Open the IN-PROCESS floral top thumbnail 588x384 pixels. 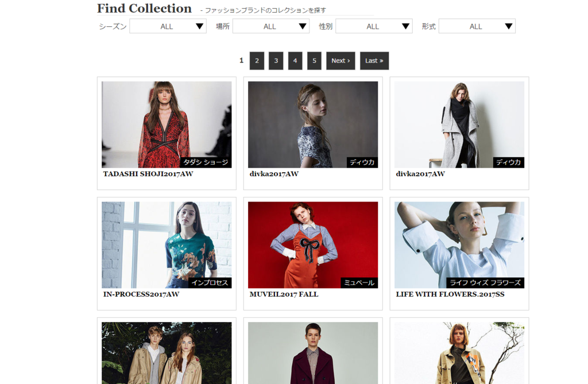click(167, 245)
